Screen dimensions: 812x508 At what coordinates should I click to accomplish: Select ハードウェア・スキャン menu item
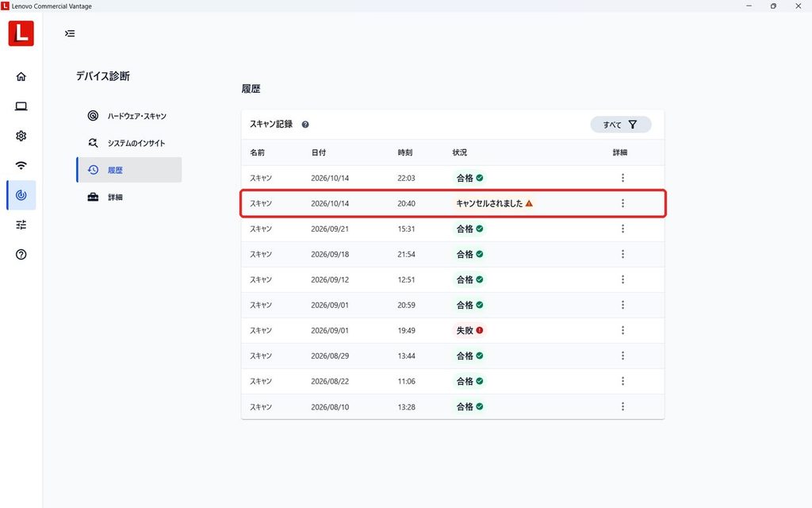(129, 116)
